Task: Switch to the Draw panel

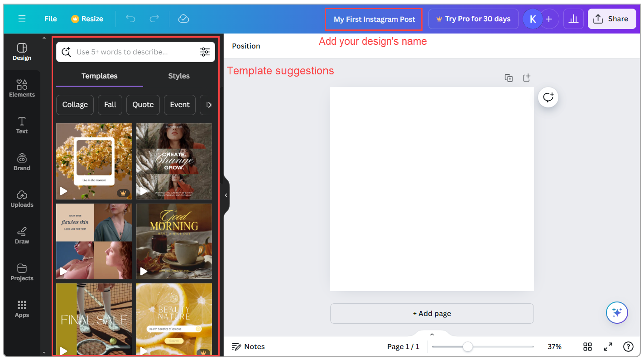Action: [x=22, y=235]
